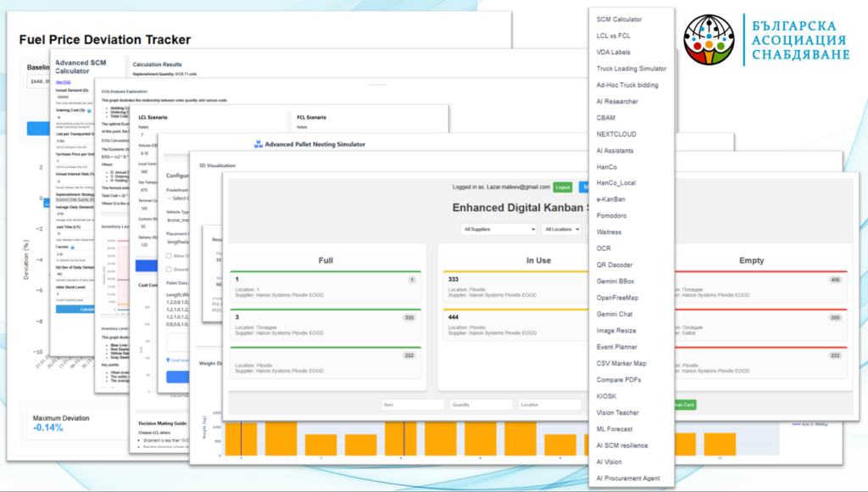This screenshot has height=492, width=868.
Task: Open the All Suppliers dropdown
Action: click(498, 229)
